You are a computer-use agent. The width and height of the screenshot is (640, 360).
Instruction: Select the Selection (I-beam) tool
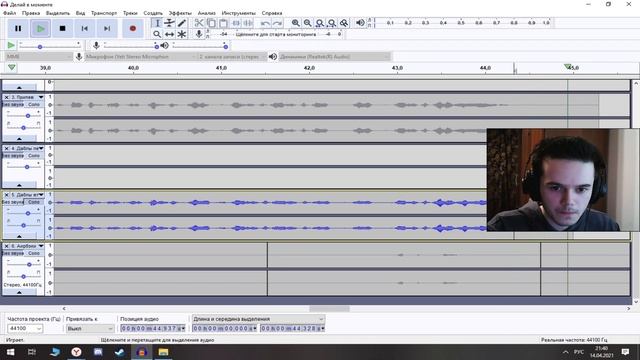(157, 23)
